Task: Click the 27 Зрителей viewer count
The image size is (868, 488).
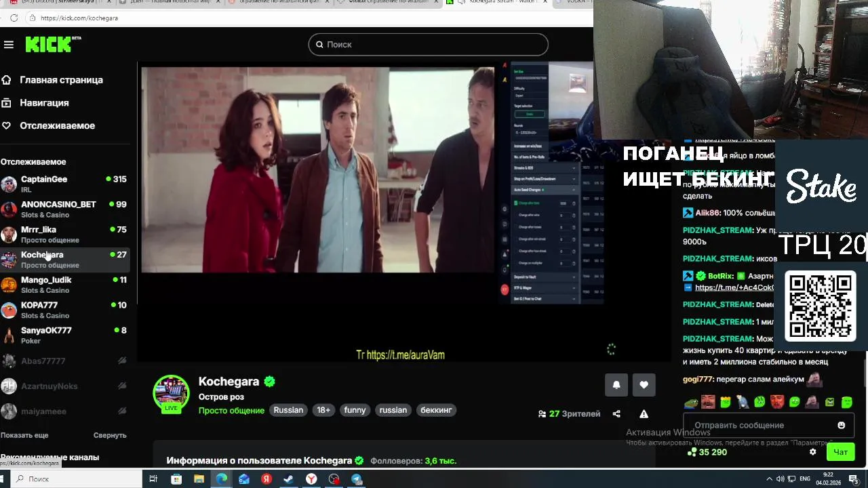Action: 569,413
